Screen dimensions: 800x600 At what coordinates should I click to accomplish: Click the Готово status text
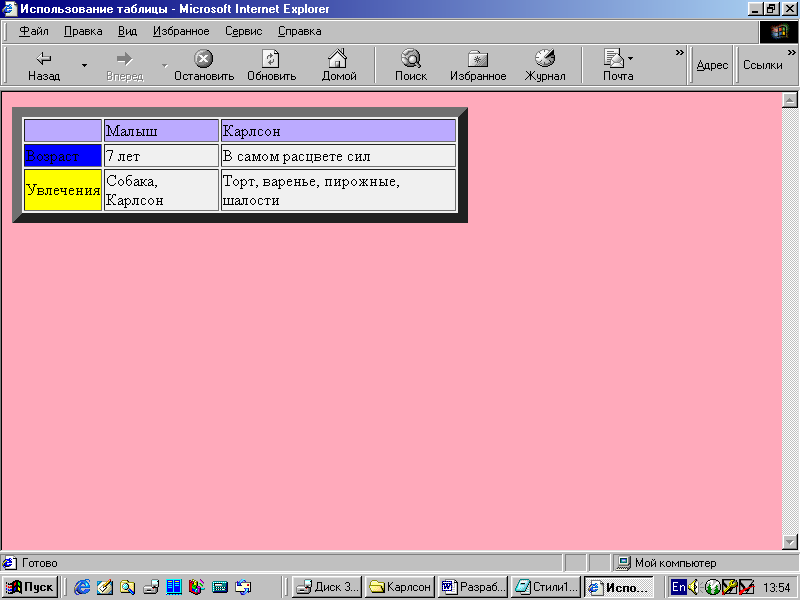(x=39, y=563)
